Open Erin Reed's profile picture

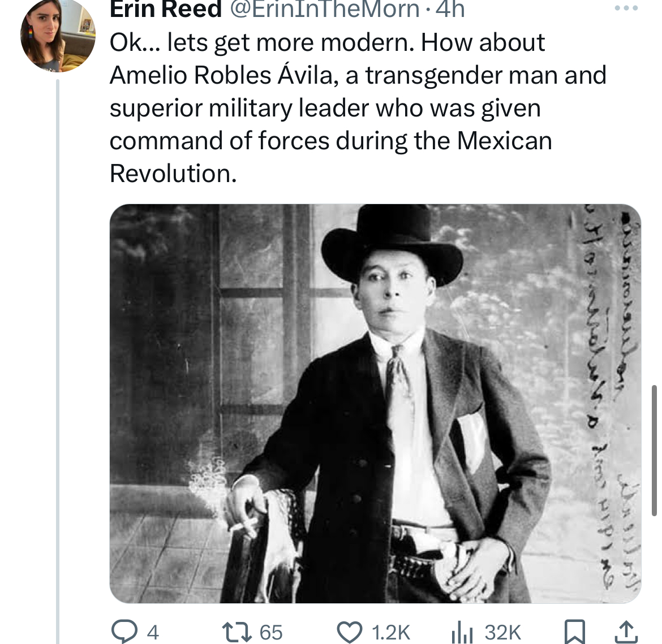(57, 35)
